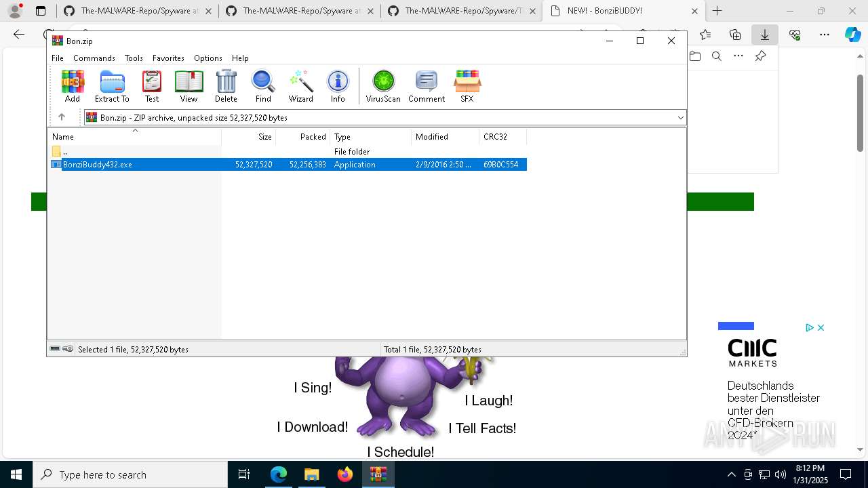This screenshot has height=488, width=868.
Task: Open the notification center
Action: point(846,474)
